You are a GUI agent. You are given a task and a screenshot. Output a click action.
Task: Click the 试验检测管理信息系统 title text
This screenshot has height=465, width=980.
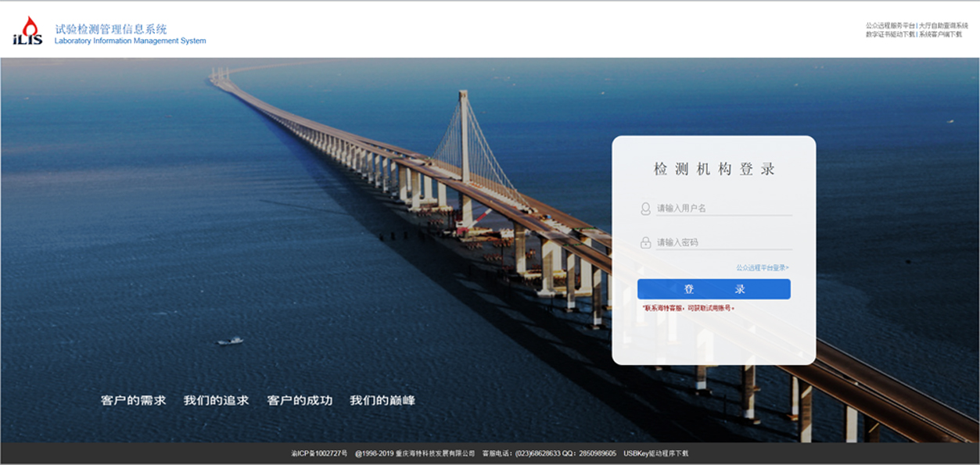click(x=110, y=29)
